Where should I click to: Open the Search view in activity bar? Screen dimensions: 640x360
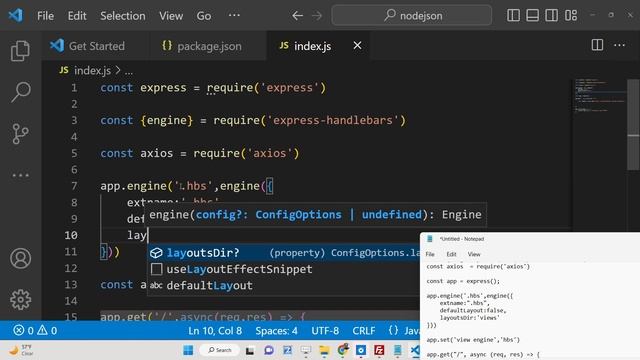click(x=20, y=92)
